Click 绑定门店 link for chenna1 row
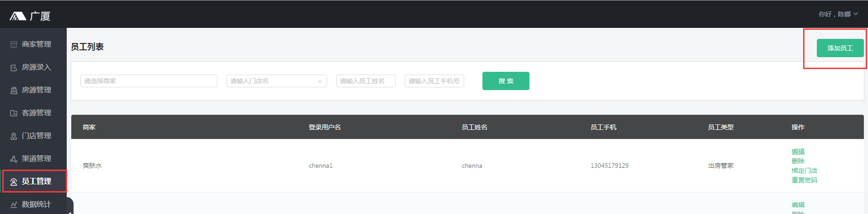868x214 pixels. (804, 171)
